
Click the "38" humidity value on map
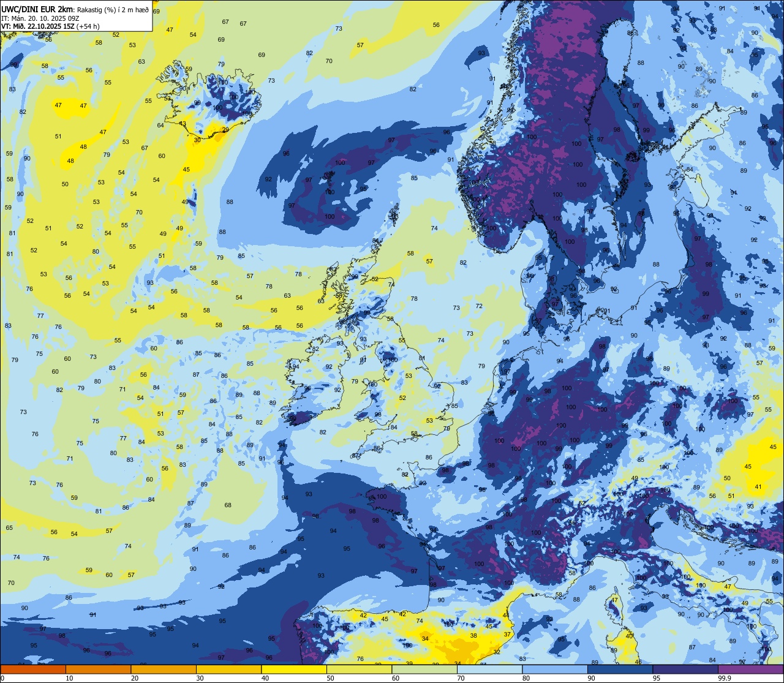tap(473, 636)
